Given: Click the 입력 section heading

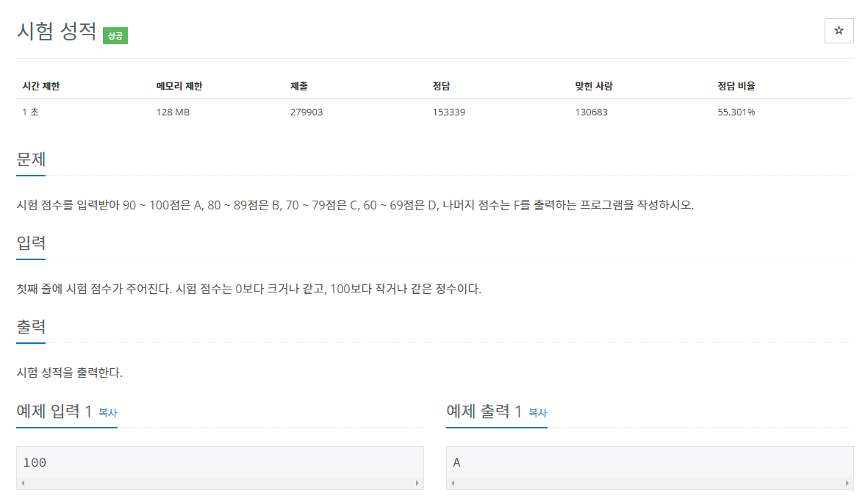Looking at the screenshot, I should [x=31, y=243].
